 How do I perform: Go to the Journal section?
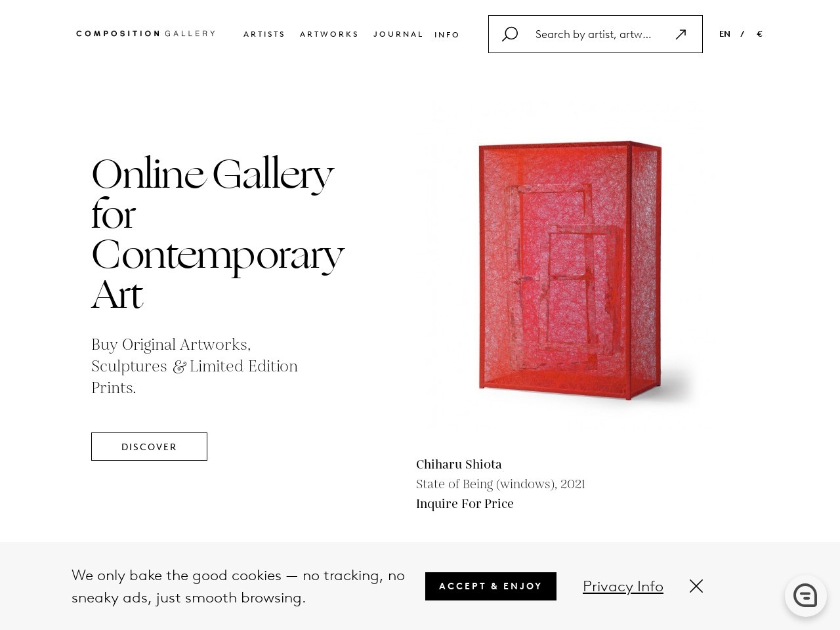coord(398,34)
